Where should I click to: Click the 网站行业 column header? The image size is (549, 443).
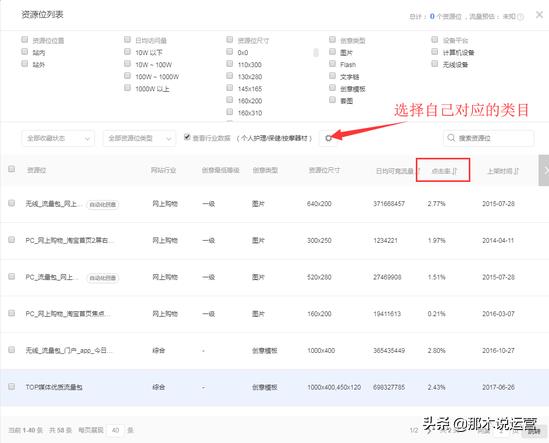163,170
